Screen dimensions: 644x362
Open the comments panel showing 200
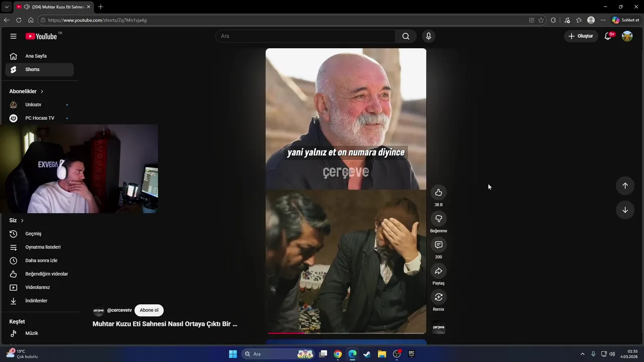pyautogui.click(x=439, y=245)
